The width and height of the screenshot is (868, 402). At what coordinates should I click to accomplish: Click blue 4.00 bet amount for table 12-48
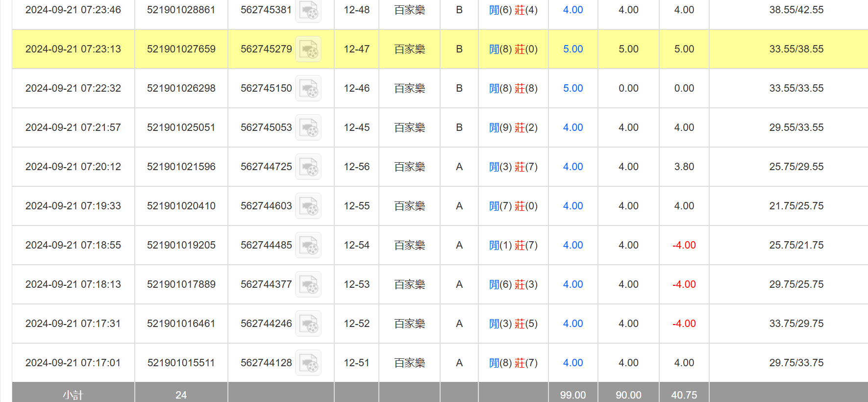click(572, 10)
